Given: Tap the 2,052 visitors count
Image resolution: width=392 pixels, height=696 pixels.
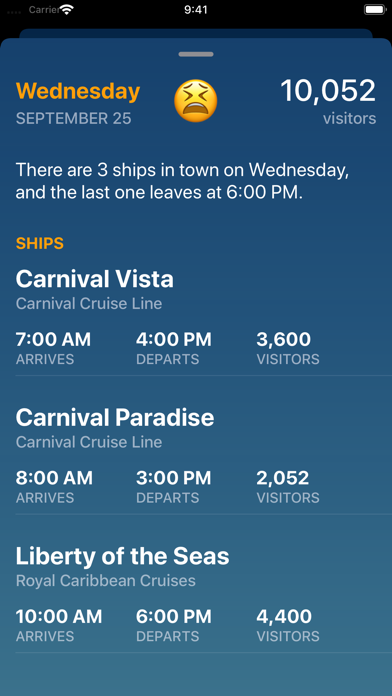Looking at the screenshot, I should pos(283,478).
